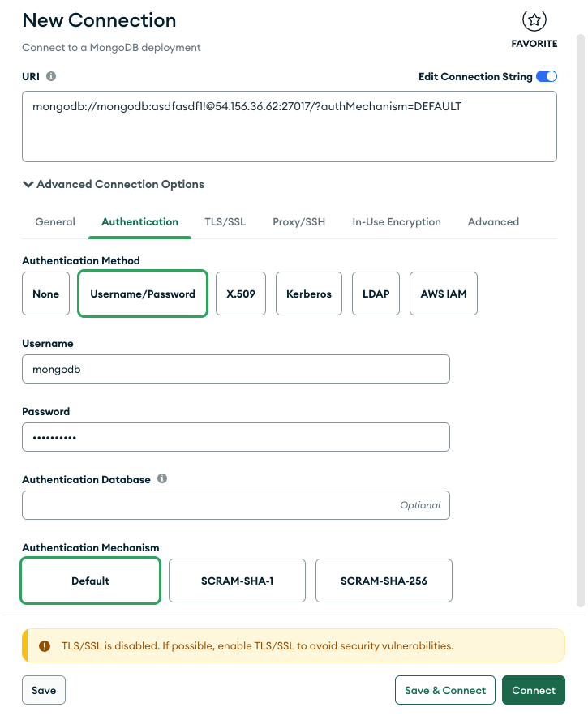588x720 pixels.
Task: Select the Authentication tab
Action: [x=139, y=222]
